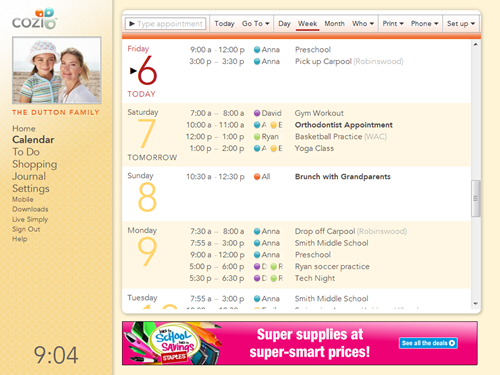
Task: Open Calendar in sidebar
Action: coord(33,140)
